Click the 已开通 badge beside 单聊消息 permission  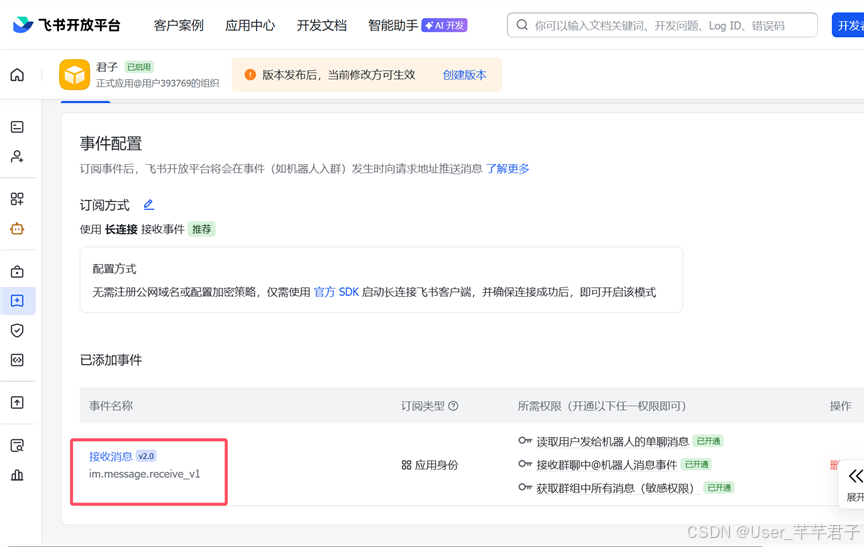pyautogui.click(x=708, y=441)
